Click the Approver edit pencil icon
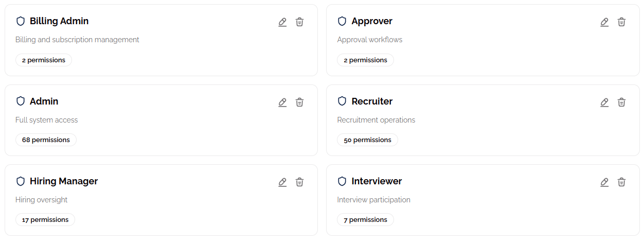Viewport: 644px width, 242px height. [604, 22]
